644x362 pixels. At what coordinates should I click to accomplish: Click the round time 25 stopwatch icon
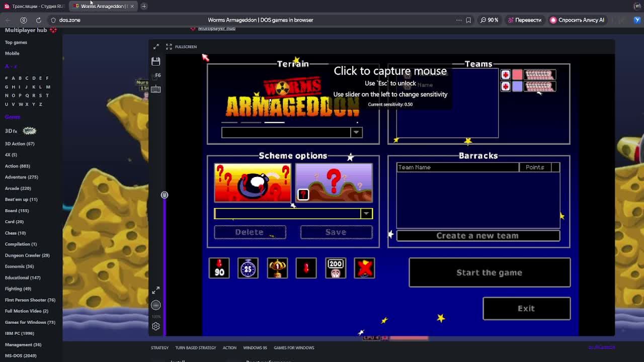(248, 268)
